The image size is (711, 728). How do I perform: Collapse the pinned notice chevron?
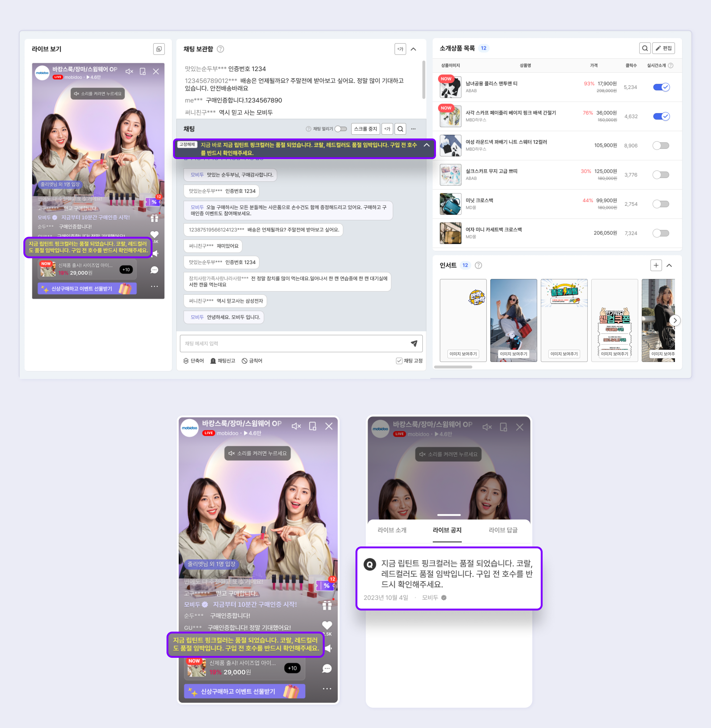tap(426, 145)
